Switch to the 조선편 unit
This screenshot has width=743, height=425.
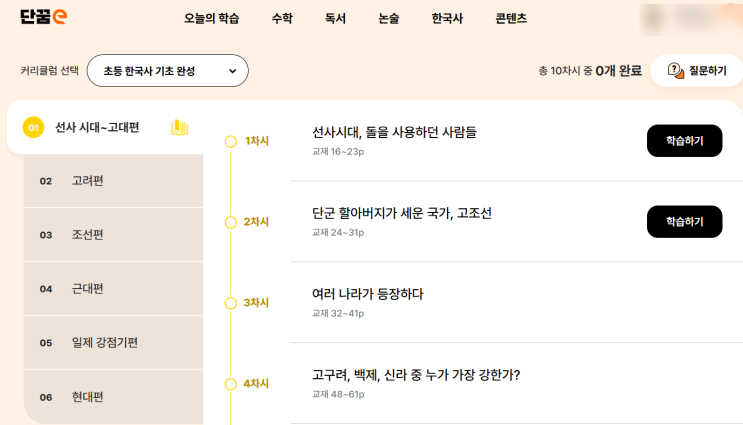(x=88, y=235)
